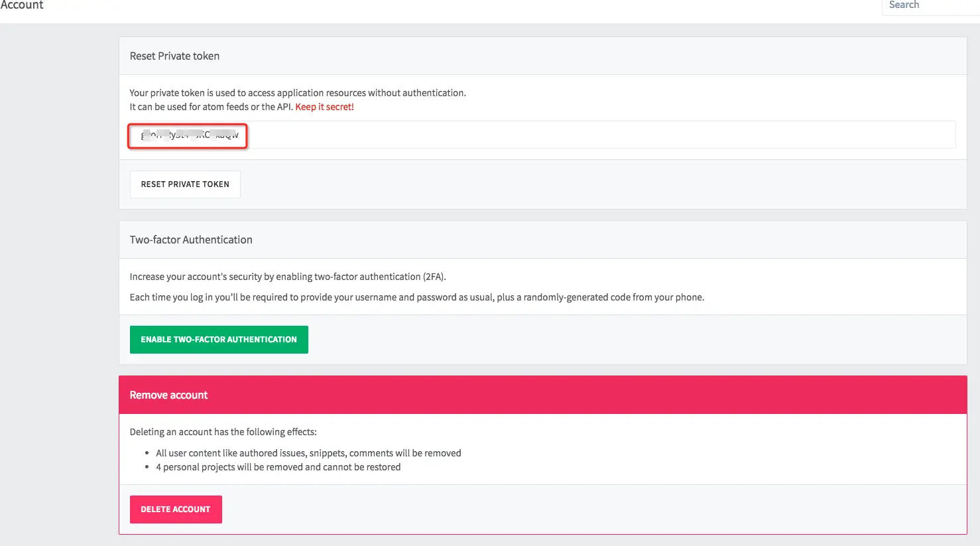This screenshot has height=546, width=980.
Task: Click the 'Two-factor Authentication' section heading
Action: pyautogui.click(x=191, y=240)
